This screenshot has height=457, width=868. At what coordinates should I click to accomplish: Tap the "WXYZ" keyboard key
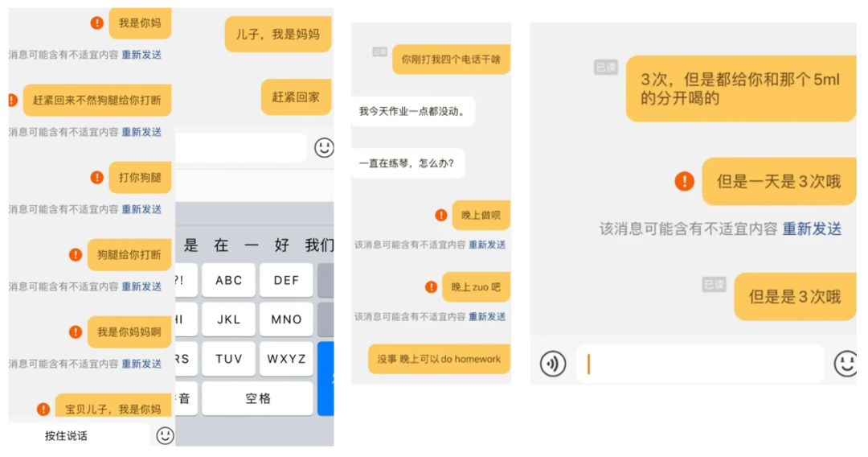point(286,359)
